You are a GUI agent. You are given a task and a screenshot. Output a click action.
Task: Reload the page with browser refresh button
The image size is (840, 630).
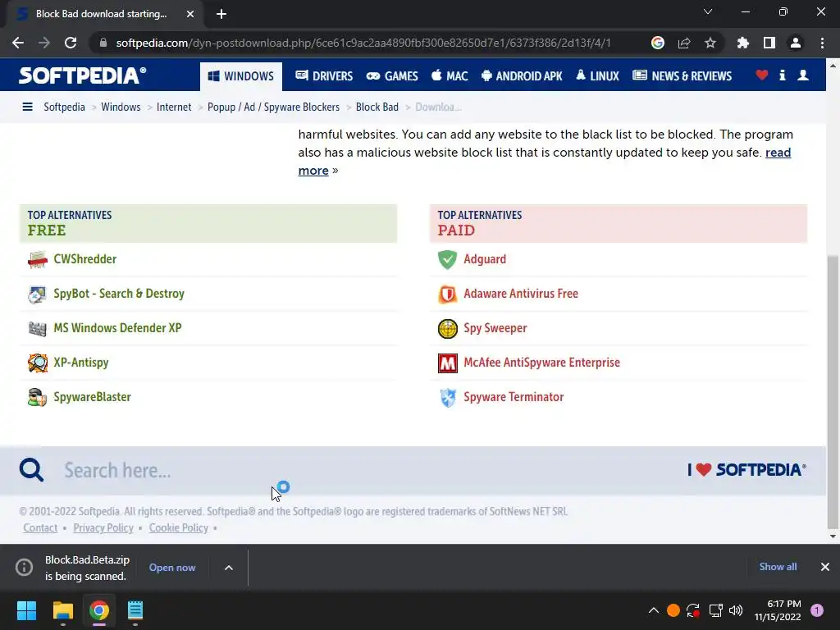point(71,43)
